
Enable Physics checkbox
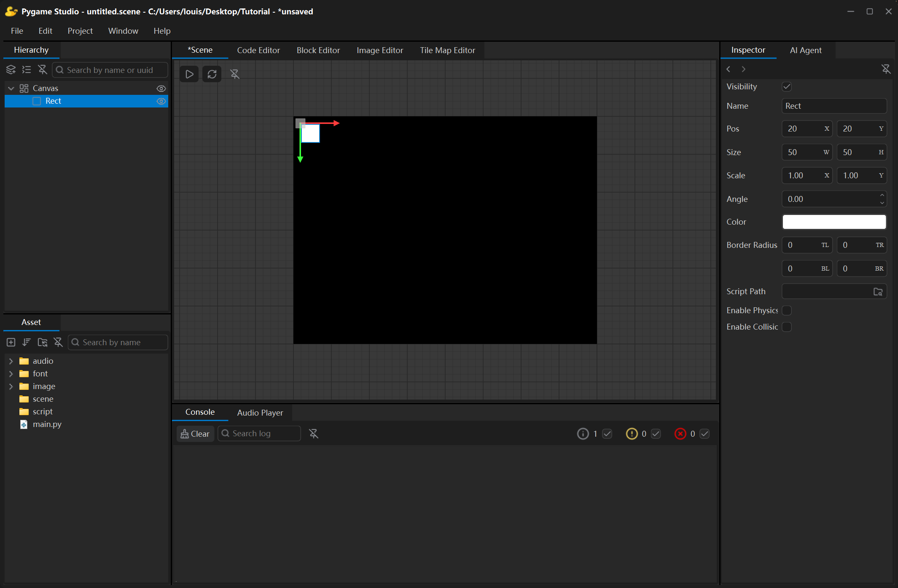point(787,311)
